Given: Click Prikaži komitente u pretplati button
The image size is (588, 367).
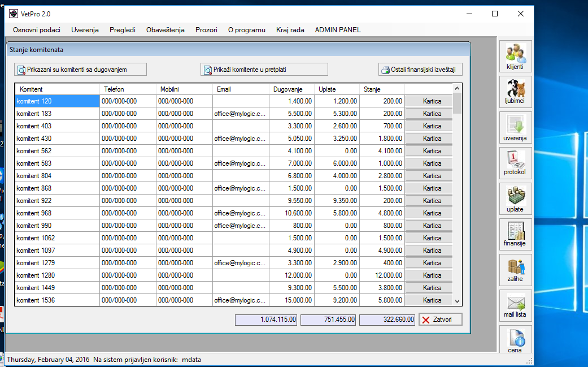Looking at the screenshot, I should pos(264,70).
